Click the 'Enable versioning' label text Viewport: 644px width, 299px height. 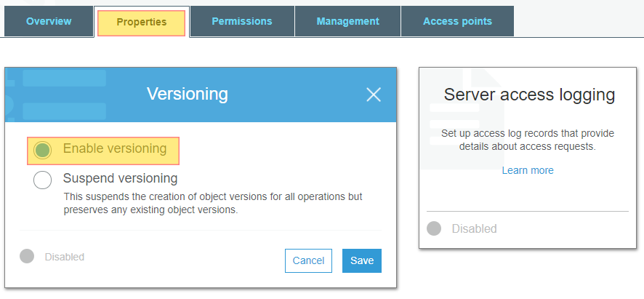click(x=115, y=148)
